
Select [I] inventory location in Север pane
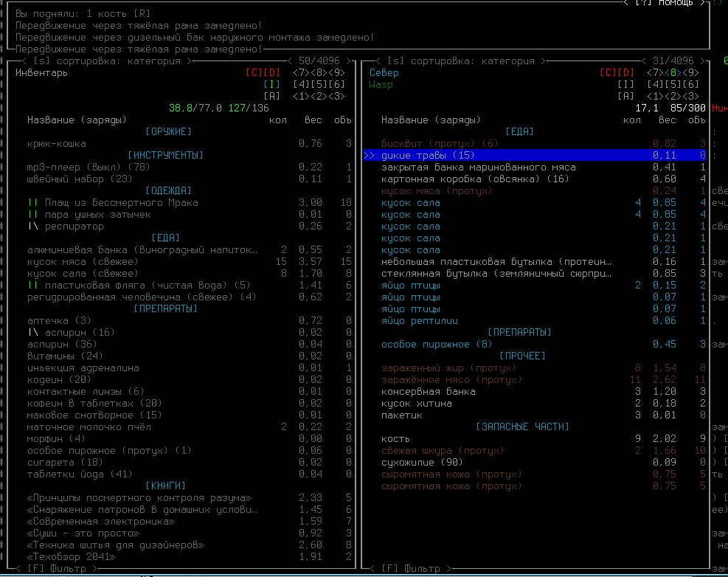(x=626, y=85)
